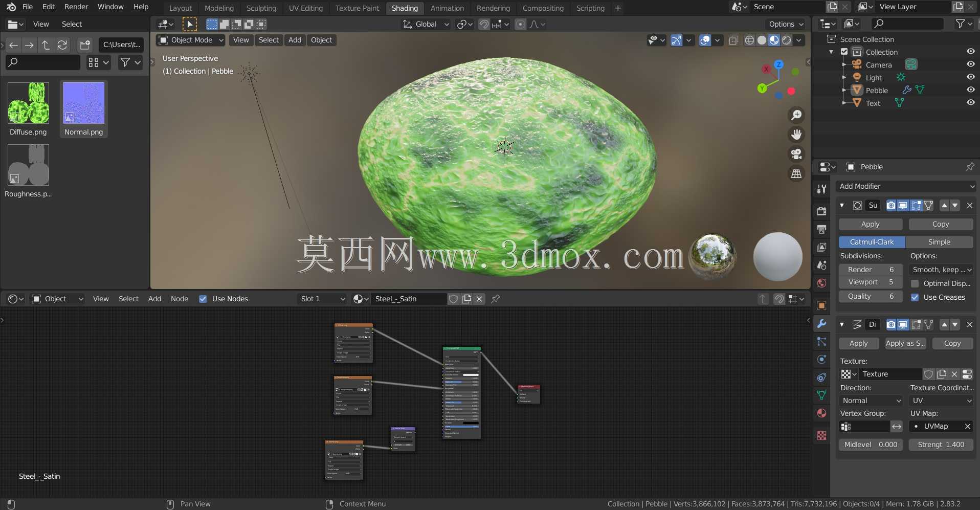
Task: Hide the Light in the outliner
Action: point(970,77)
